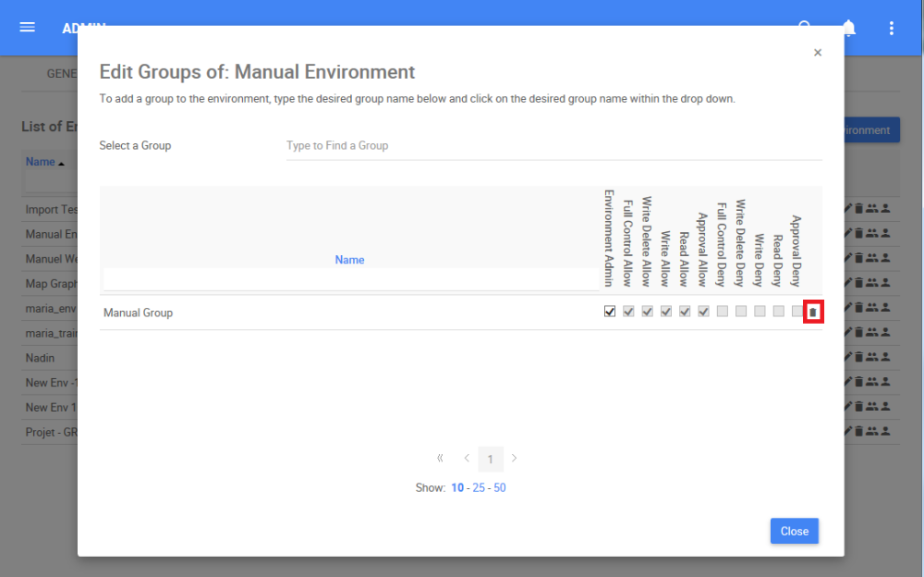Toggle Full Control Deny checkbox
924x577 pixels.
coord(722,312)
